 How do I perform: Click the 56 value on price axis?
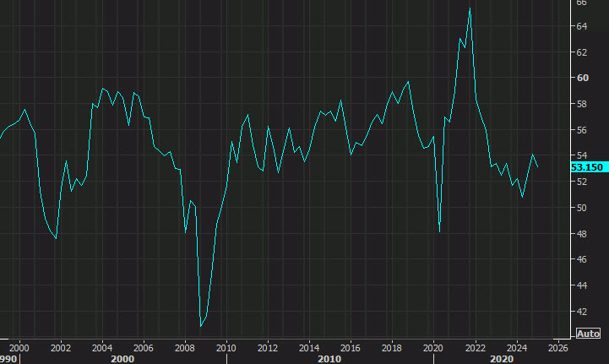coord(582,131)
